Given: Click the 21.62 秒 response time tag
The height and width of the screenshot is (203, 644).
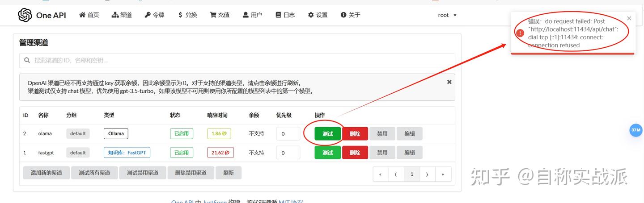Looking at the screenshot, I should pos(220,153).
